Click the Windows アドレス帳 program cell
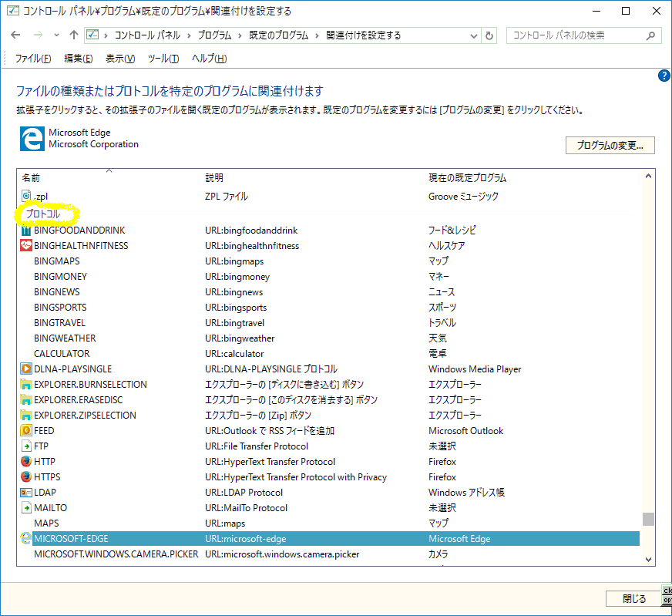 point(466,492)
